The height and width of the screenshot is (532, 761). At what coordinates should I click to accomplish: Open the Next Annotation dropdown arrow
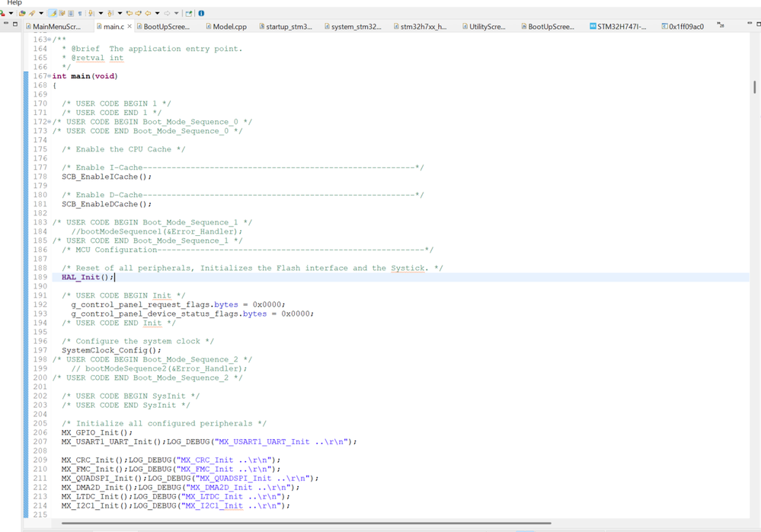coord(101,12)
